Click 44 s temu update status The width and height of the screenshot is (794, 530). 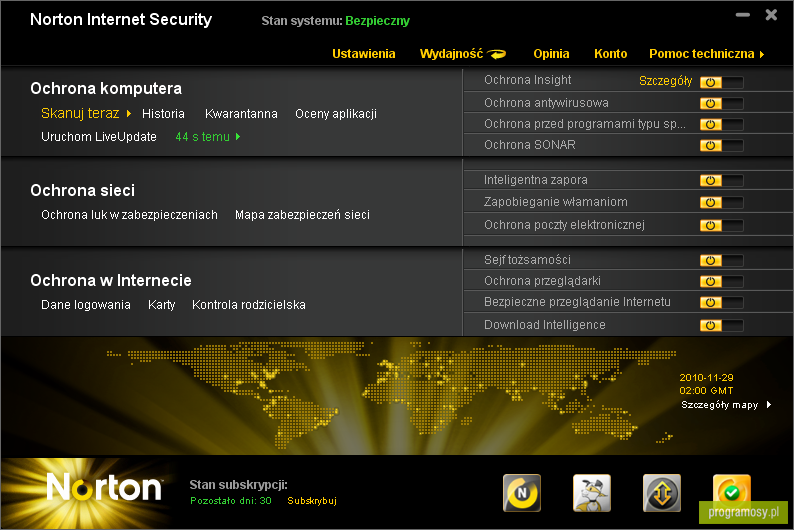203,137
